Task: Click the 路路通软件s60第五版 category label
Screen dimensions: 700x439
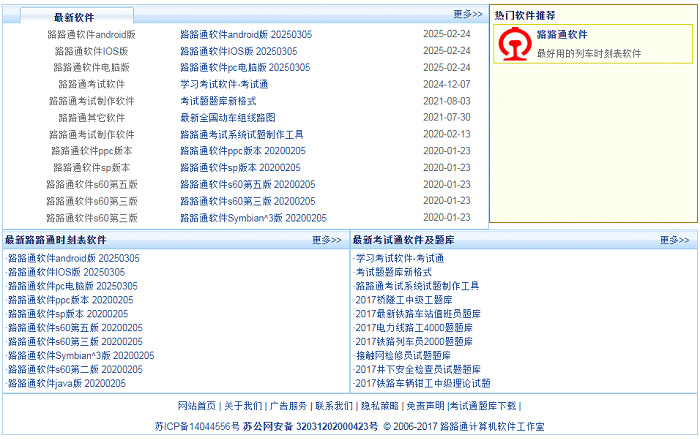Action: (x=92, y=184)
